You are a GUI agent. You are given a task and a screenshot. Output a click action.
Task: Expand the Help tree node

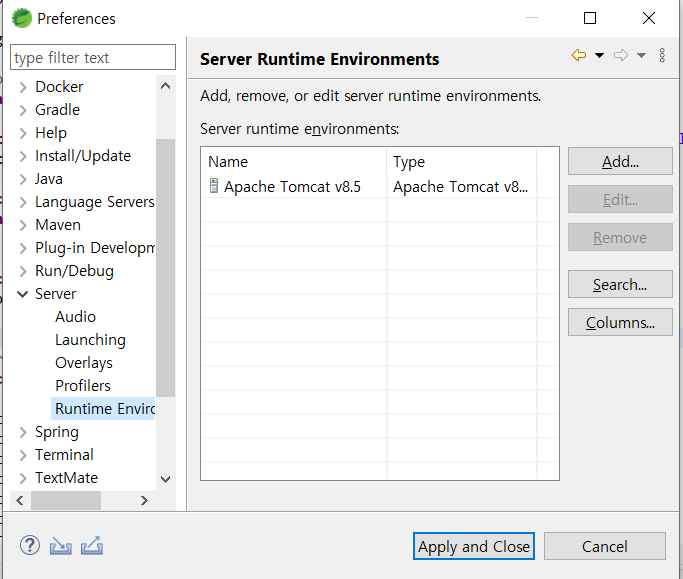[x=23, y=133]
